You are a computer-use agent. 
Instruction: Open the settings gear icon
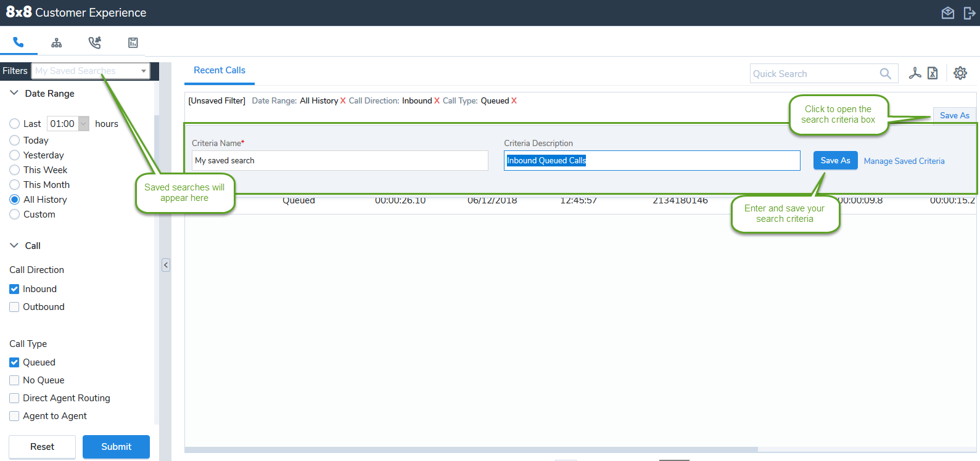pyautogui.click(x=960, y=73)
